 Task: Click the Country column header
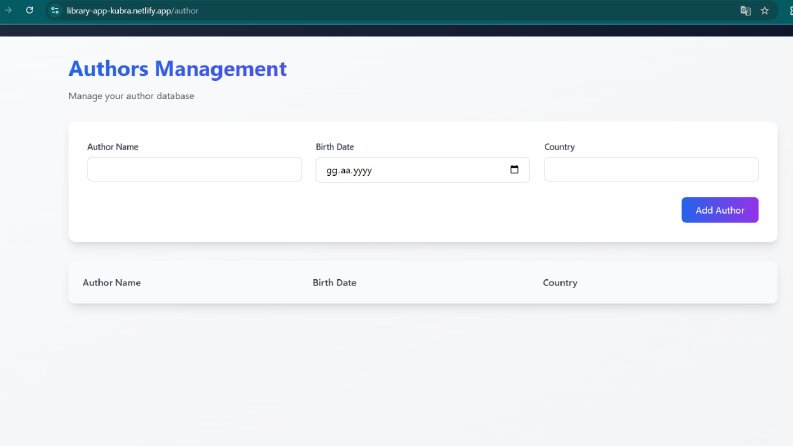click(560, 283)
